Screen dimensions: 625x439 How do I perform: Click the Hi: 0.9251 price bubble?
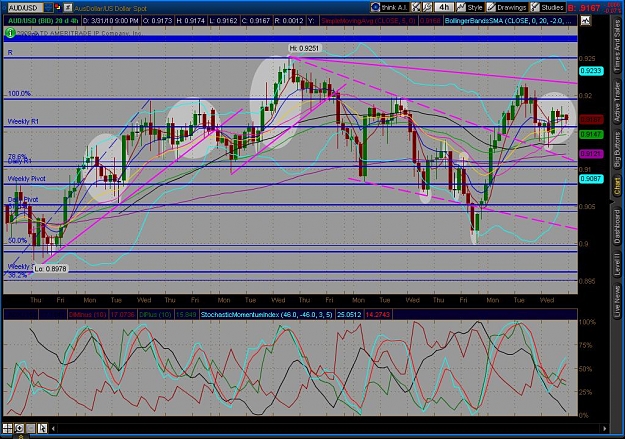click(x=304, y=48)
